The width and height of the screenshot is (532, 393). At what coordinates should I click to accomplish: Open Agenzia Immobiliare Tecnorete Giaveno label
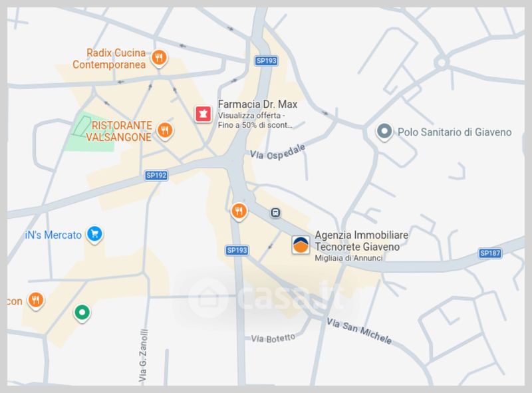point(361,241)
